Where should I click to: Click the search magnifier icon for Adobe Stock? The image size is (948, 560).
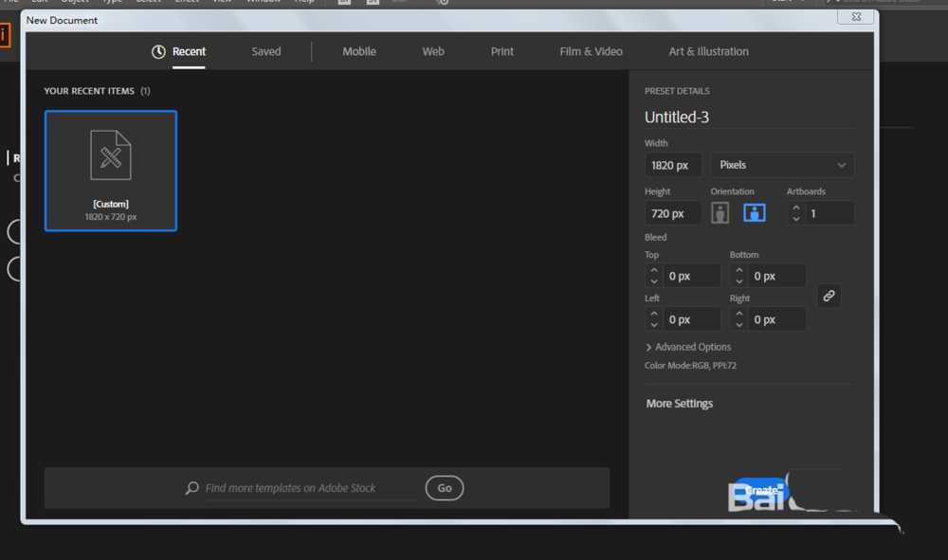click(192, 488)
